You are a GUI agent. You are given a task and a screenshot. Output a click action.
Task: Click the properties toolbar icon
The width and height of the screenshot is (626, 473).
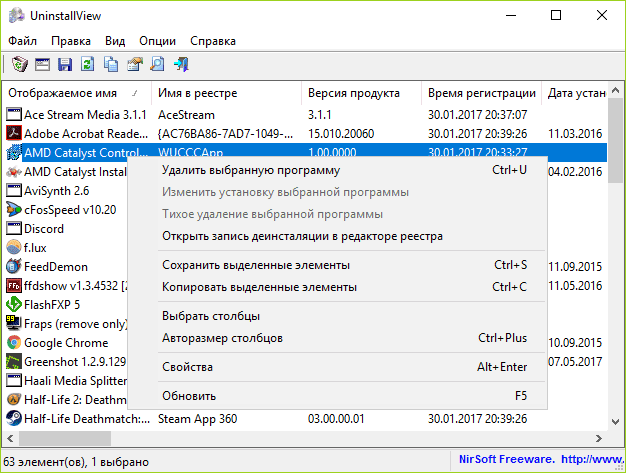[134, 65]
